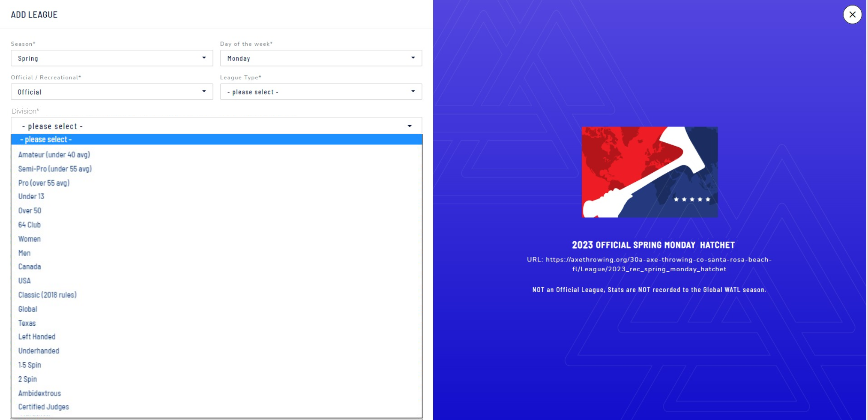Viewport: 868px width, 420px height.
Task: Select Amateur (under 40 avg) division
Action: pos(54,155)
